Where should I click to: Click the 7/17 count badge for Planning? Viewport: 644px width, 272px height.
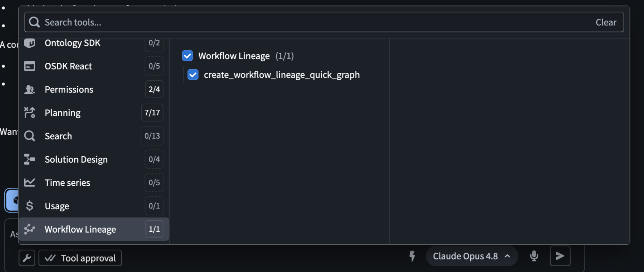[152, 113]
